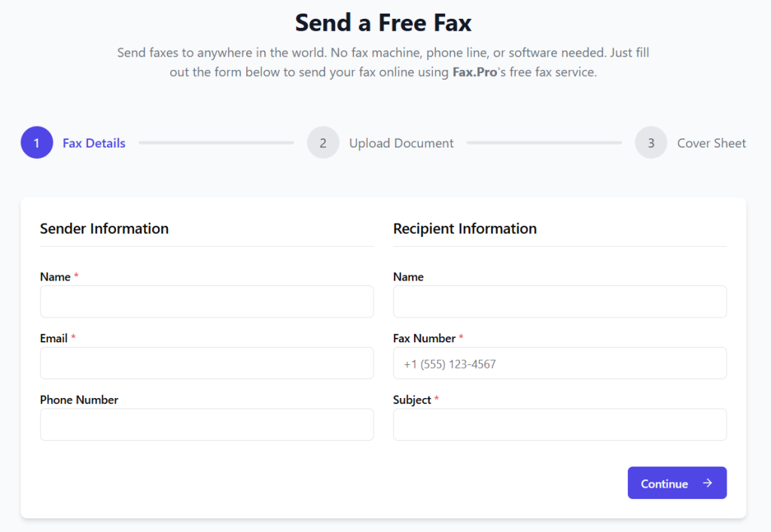Click the step 2 circle icon
771x532 pixels.
323,142
